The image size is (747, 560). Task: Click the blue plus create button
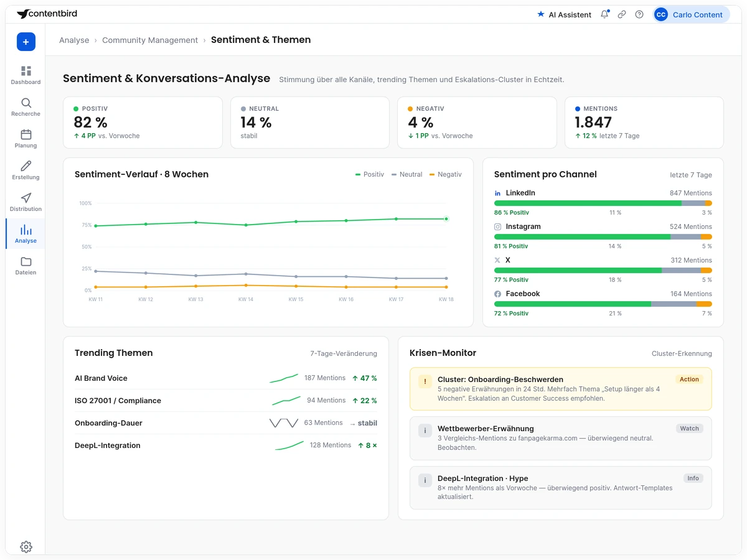(x=26, y=42)
